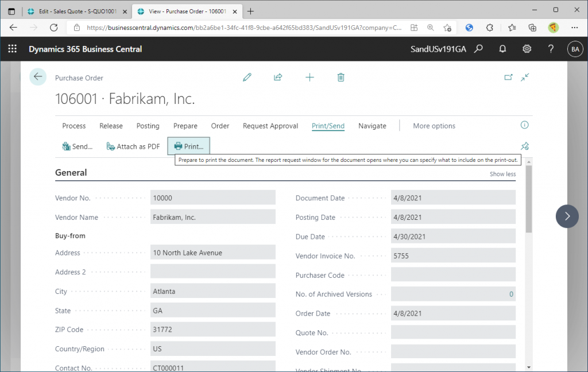Click the scrollbar down arrow
The width and height of the screenshot is (588, 372).
[529, 367]
